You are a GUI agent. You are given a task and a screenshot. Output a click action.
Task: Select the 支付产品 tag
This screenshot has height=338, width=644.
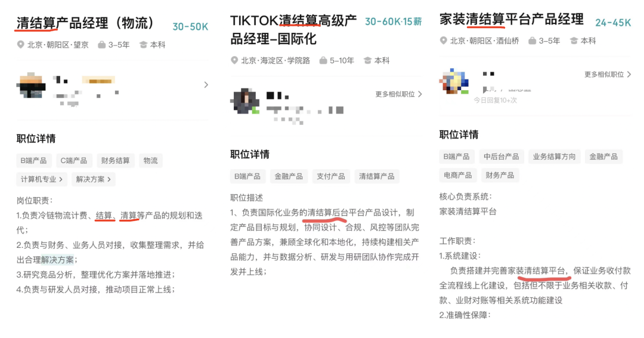331,176
